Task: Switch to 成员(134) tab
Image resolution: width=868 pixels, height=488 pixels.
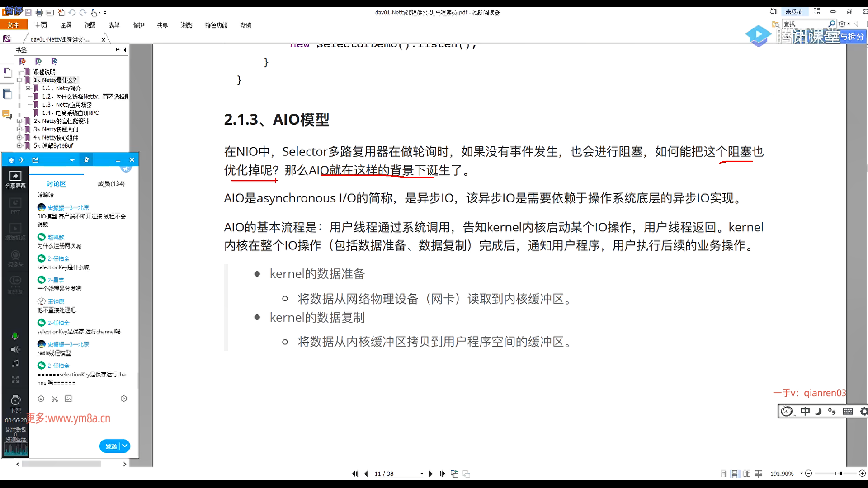Action: [111, 183]
